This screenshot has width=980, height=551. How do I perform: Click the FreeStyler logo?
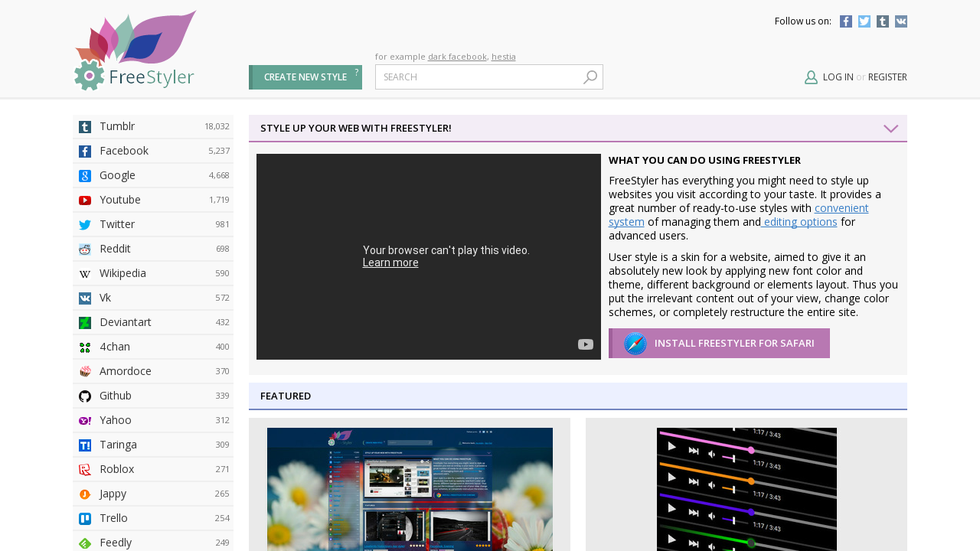(135, 51)
